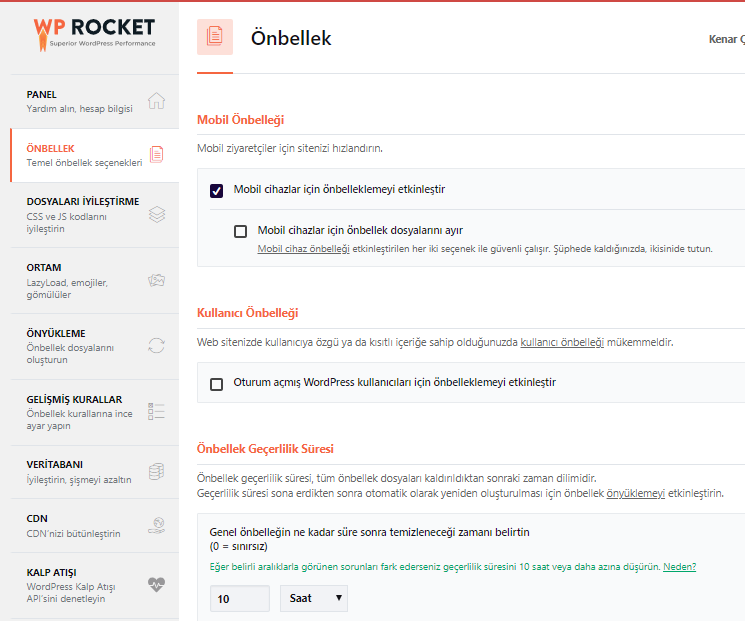This screenshot has width=745, height=621.
Task: Click the Önbellek document icon in sidebar
Action: 157,154
